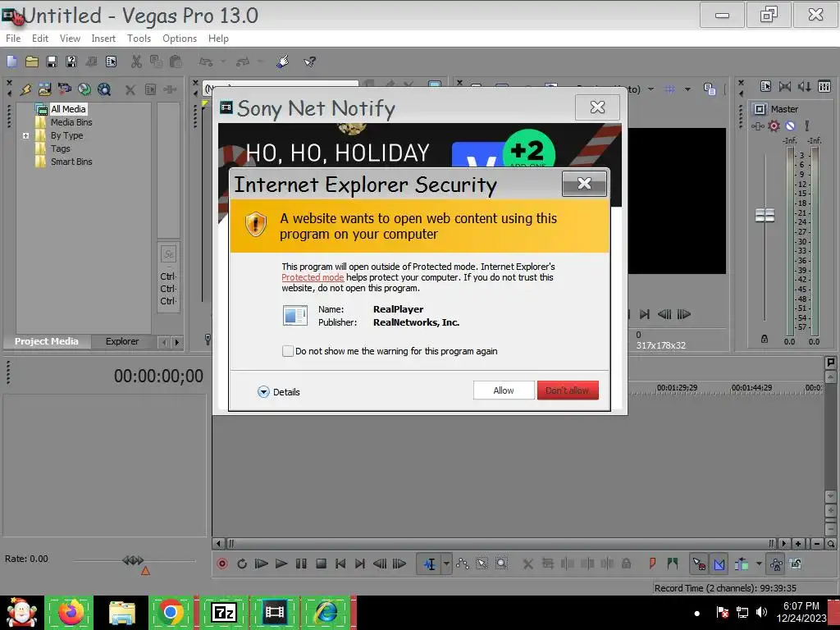
Task: Select the Normal Edit tool
Action: pyautogui.click(x=430, y=564)
